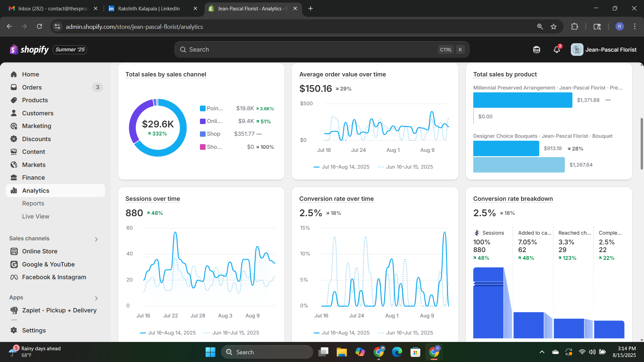Image resolution: width=644 pixels, height=362 pixels.
Task: Reload the page
Action: (39, 26)
